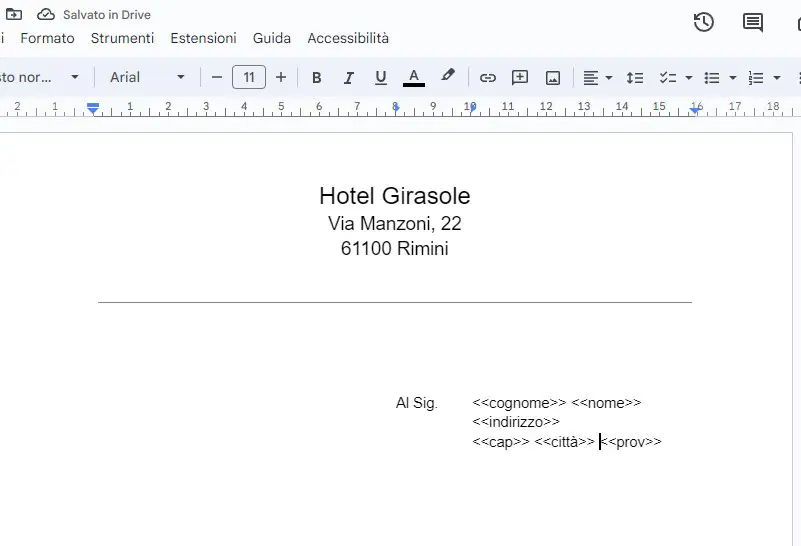
Task: Click the Al Sig. text
Action: [416, 403]
